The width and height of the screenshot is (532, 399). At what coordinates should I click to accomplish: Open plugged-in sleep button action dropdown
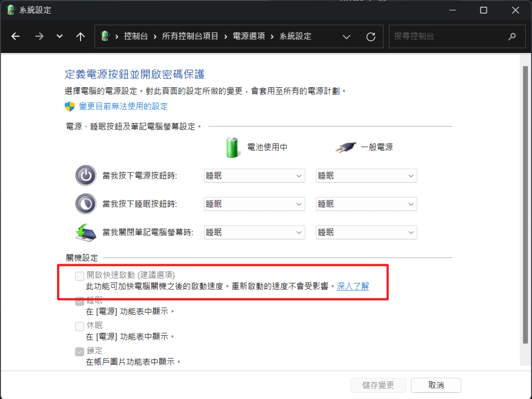(367, 204)
